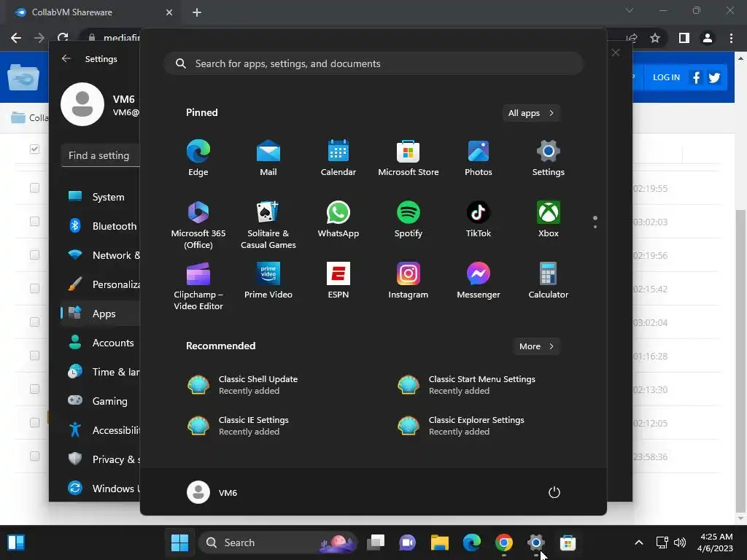
Task: Open the Edge pinned app
Action: click(x=198, y=158)
